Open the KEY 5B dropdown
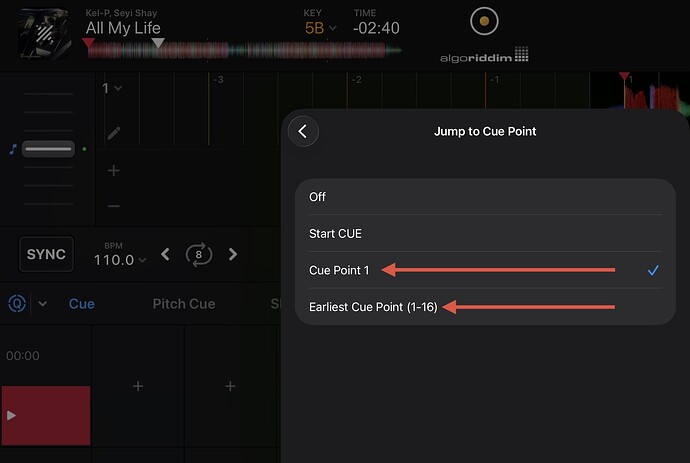 [x=321, y=28]
